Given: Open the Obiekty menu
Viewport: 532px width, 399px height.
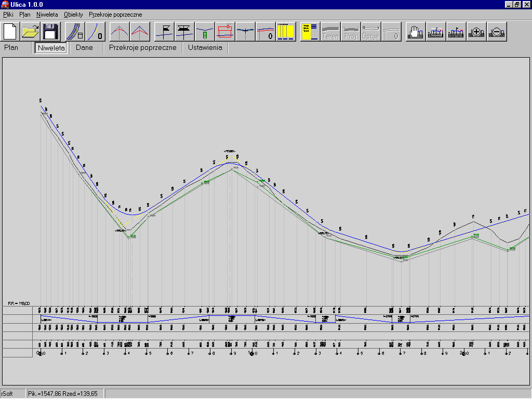Looking at the screenshot, I should point(73,15).
